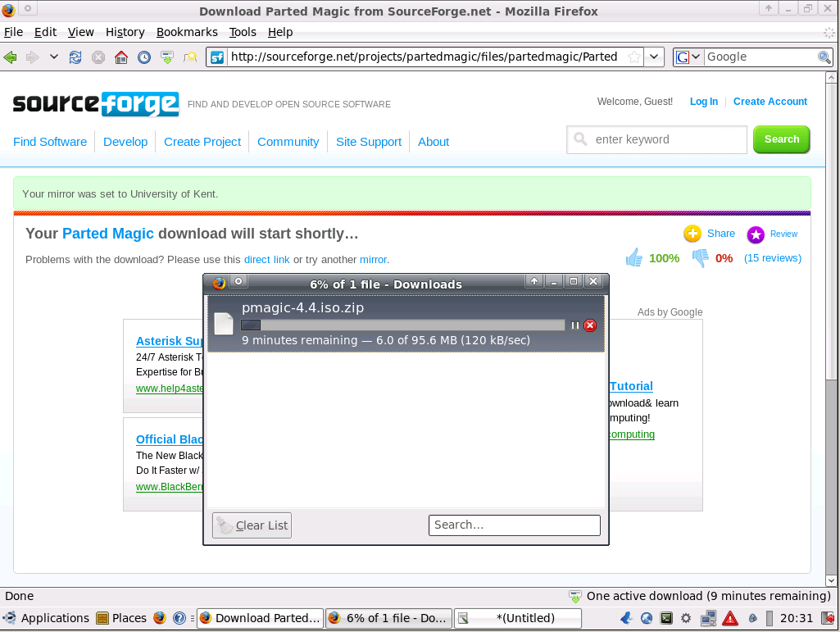Click the SourceForge logo
The image size is (840, 632).
pos(96,103)
